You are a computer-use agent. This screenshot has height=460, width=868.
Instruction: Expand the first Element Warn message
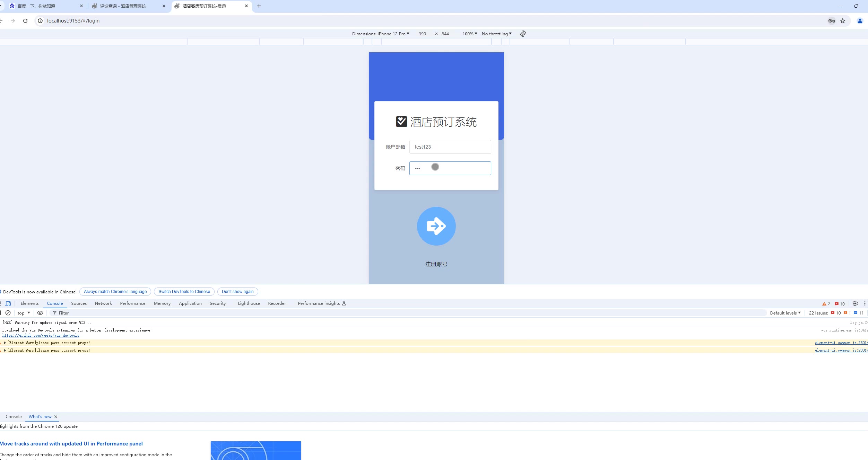tap(5, 343)
